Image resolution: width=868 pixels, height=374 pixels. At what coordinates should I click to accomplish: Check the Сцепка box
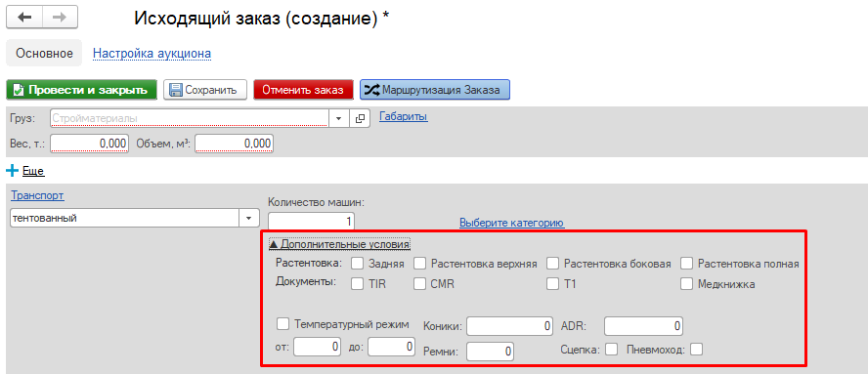pos(612,350)
